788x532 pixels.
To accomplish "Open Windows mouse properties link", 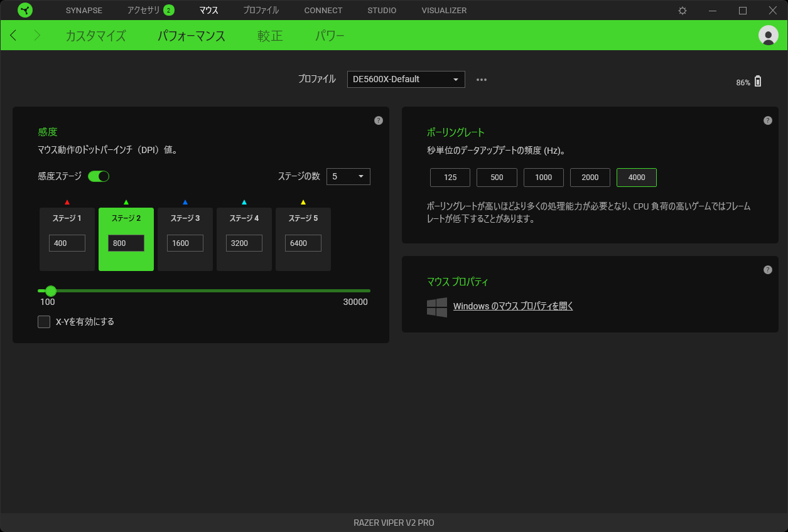I will (x=513, y=306).
